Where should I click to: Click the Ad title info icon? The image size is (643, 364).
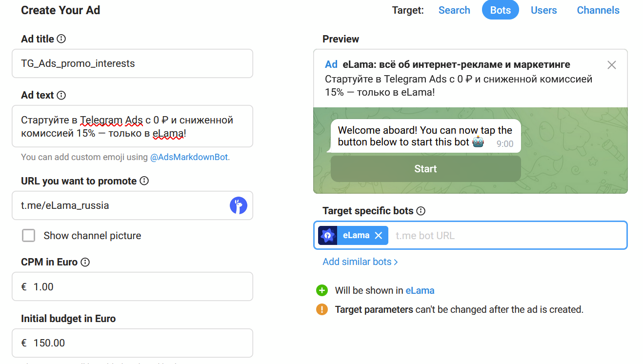tap(61, 39)
